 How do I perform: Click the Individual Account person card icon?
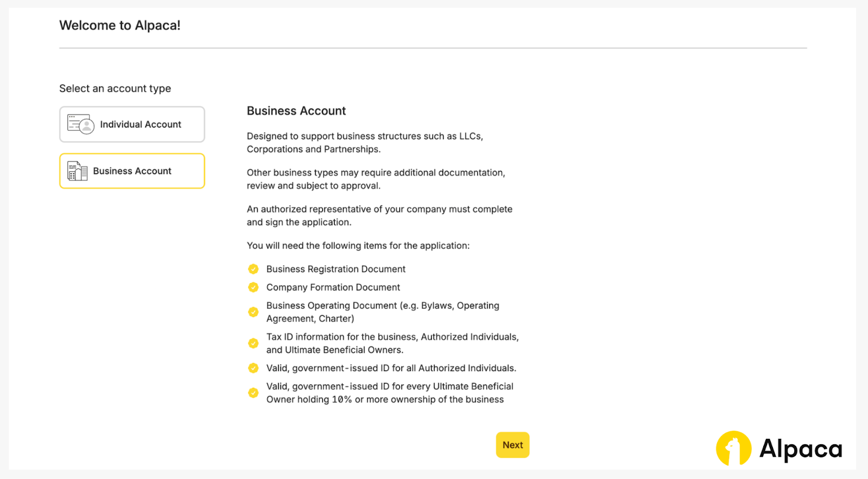(x=80, y=124)
